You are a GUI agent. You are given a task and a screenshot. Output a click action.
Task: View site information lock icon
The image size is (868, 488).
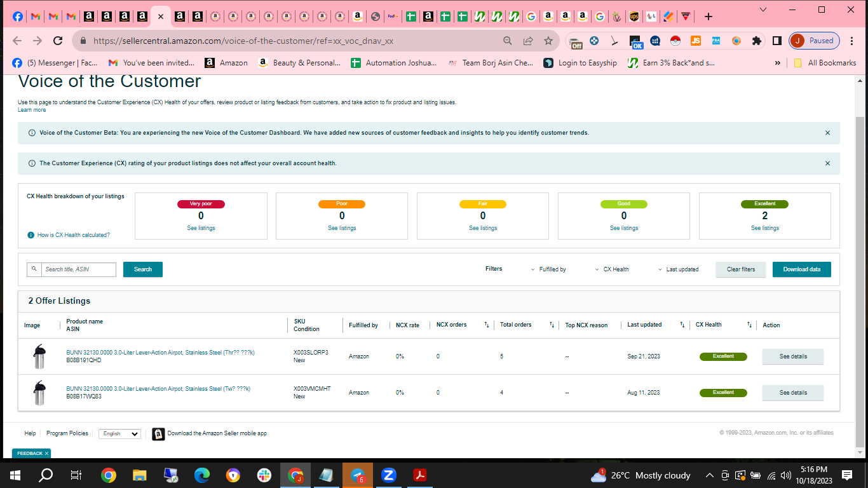click(x=83, y=41)
